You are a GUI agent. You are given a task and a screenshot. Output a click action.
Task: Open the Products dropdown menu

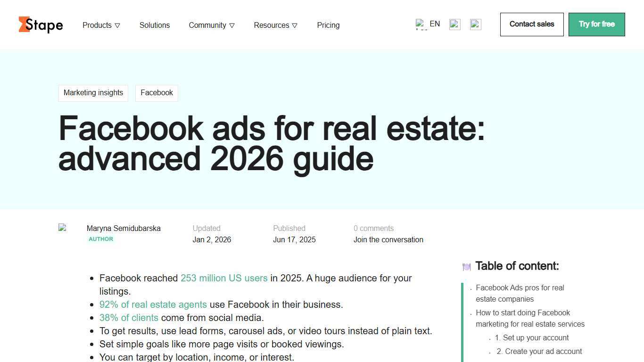(101, 25)
